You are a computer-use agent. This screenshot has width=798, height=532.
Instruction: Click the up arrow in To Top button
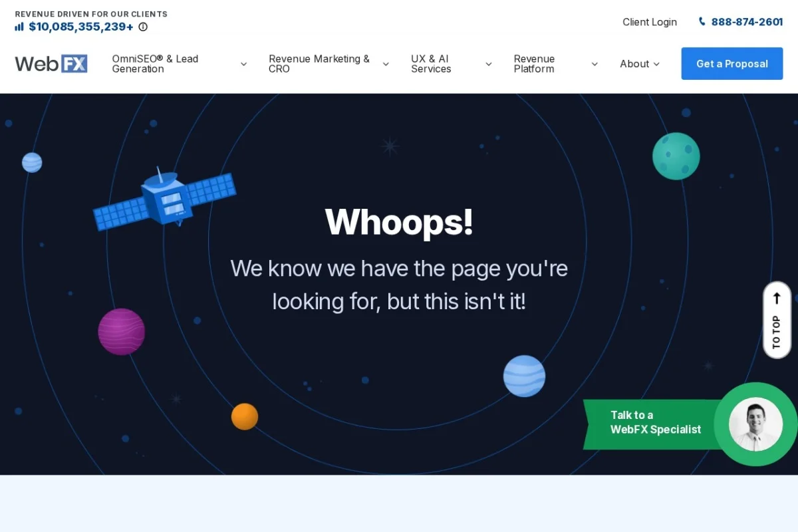(777, 299)
